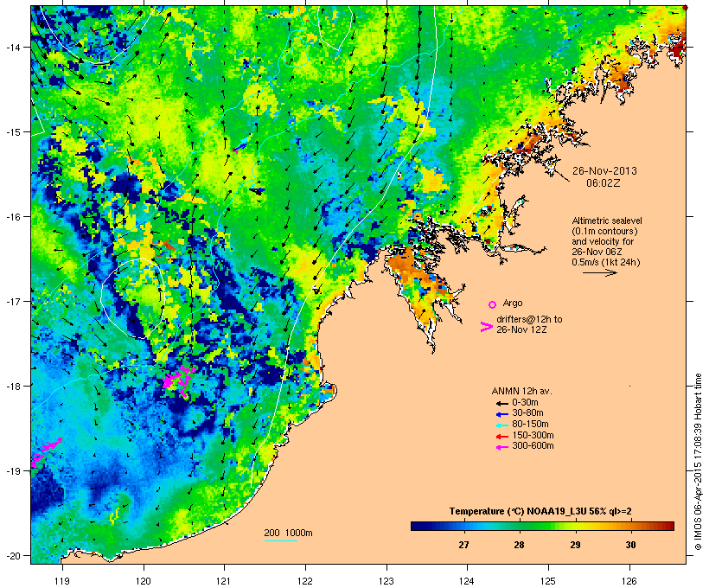Click the '121' longitude axis label
Image resolution: width=709 pixels, height=588 pixels.
pos(224,581)
